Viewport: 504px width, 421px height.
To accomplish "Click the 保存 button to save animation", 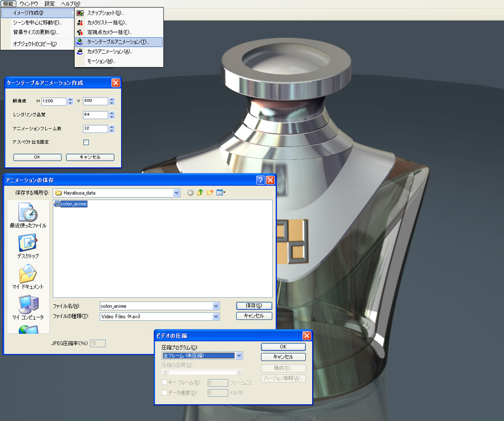I will point(254,306).
